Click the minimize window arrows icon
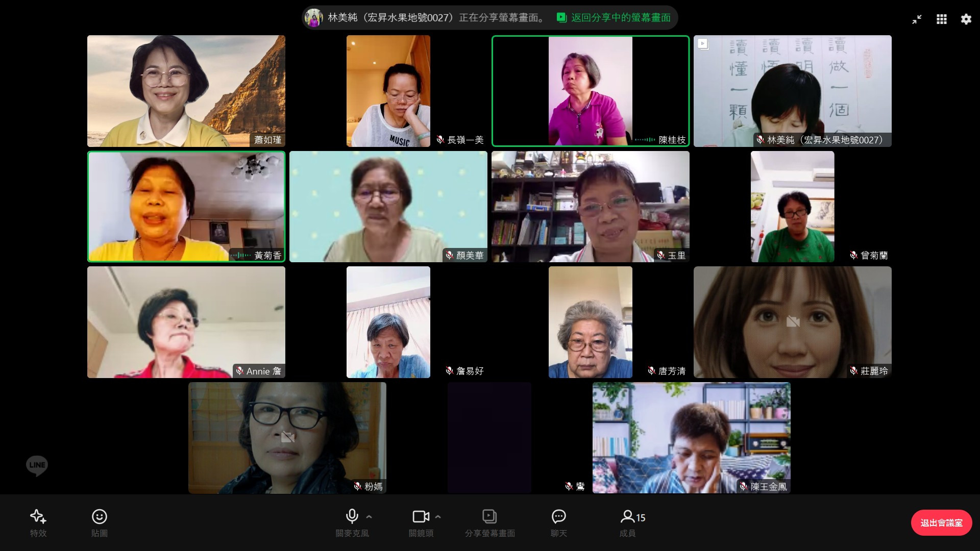 click(x=917, y=19)
